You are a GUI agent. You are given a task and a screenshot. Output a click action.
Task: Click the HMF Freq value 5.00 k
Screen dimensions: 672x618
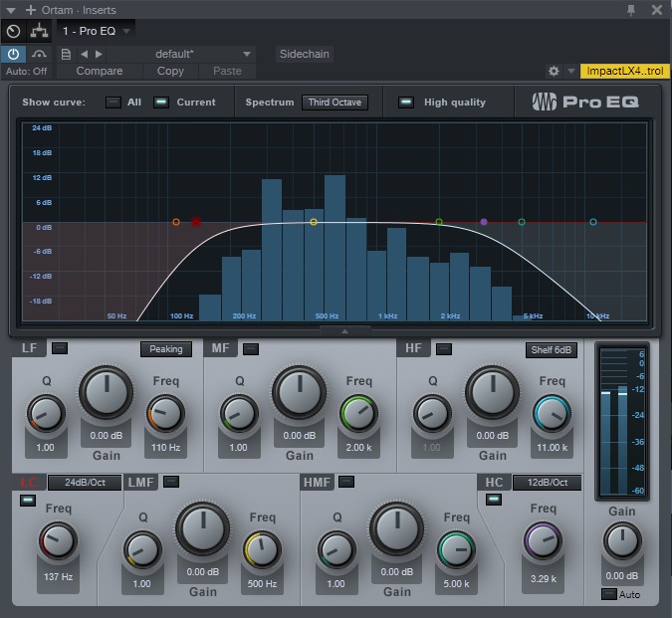coord(456,584)
